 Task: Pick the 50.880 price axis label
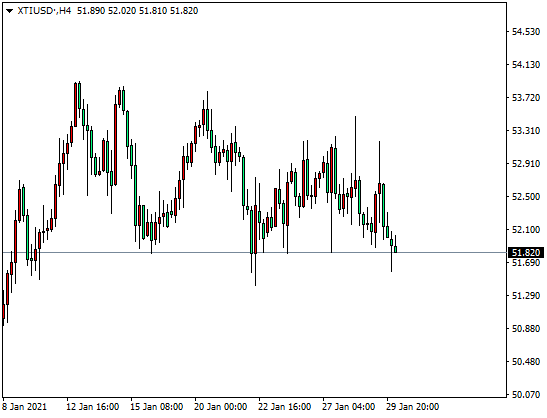click(x=526, y=329)
